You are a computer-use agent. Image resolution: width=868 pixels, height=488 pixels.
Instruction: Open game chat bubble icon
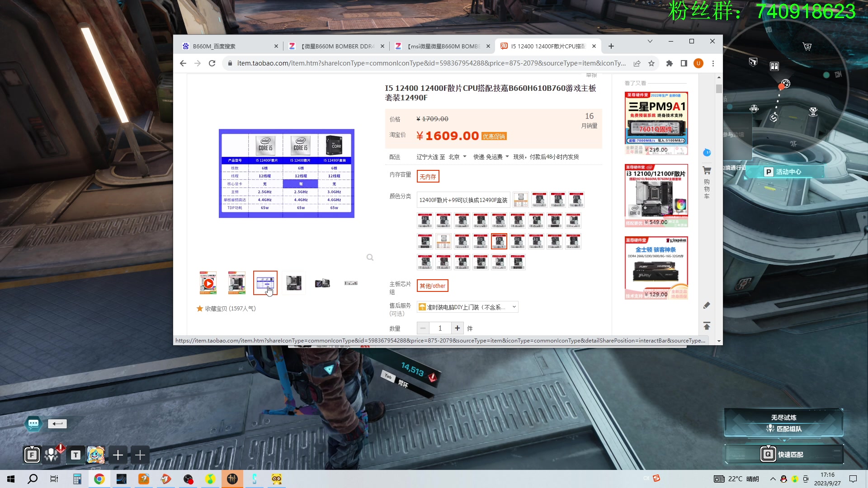33,423
